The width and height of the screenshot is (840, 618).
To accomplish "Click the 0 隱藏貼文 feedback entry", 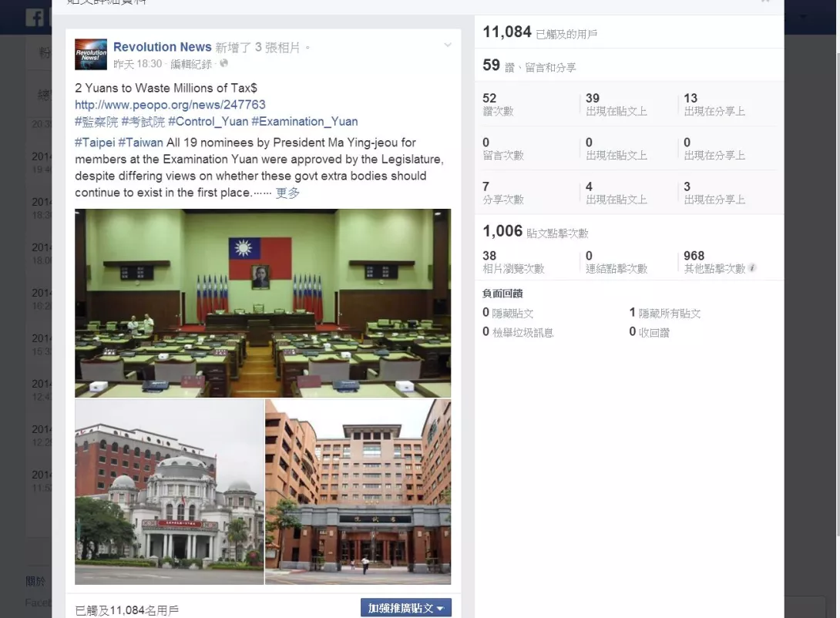I will pos(508,313).
